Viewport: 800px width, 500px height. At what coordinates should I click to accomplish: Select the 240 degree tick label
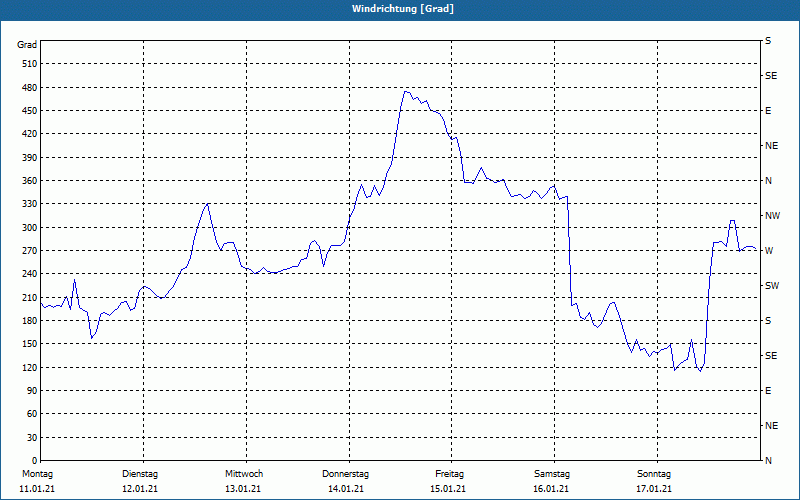(x=30, y=274)
